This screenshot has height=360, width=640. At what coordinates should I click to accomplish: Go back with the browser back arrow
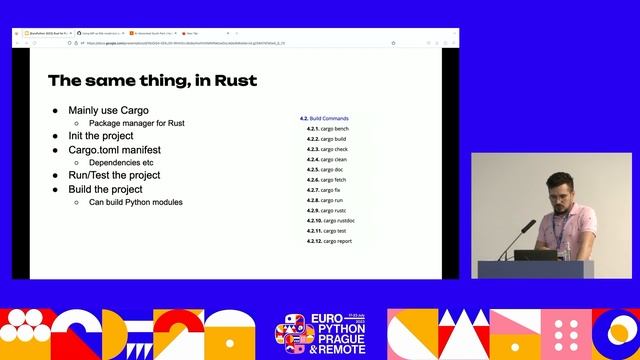coord(17,43)
